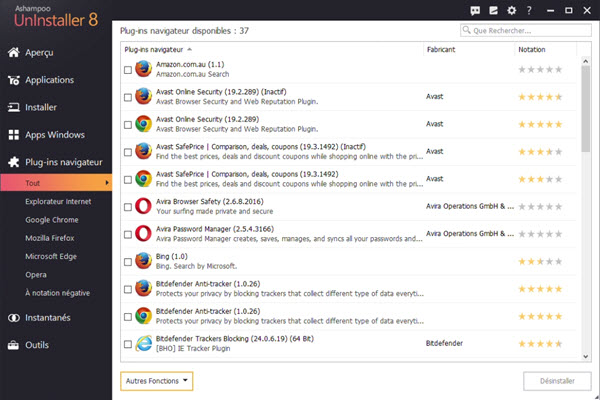Check Chrome Avast Online Security checkbox
The image size is (600, 400).
[x=128, y=125]
